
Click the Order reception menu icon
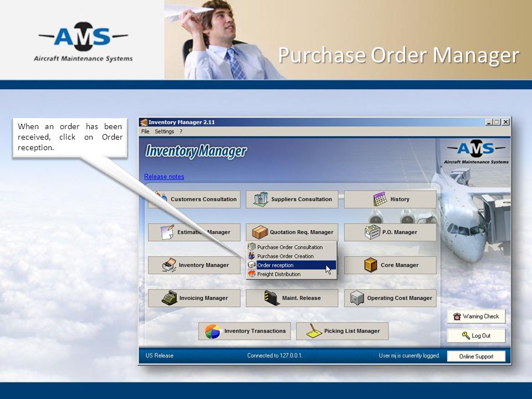252,265
